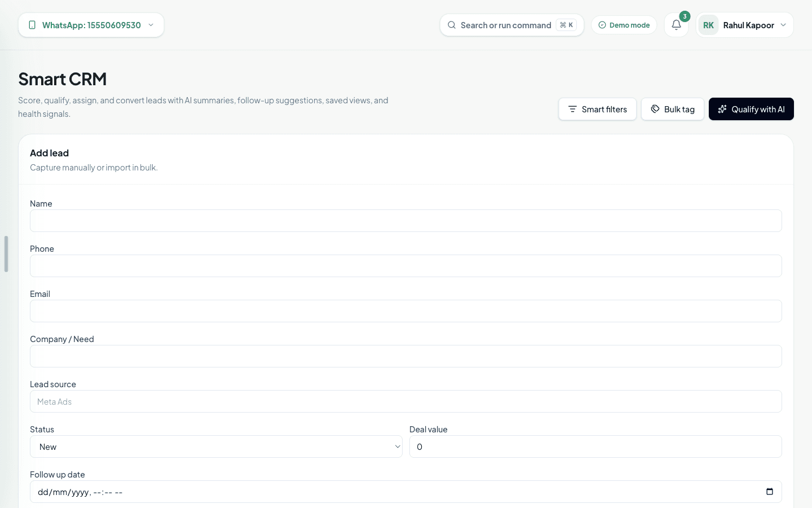The height and width of the screenshot is (508, 812).
Task: Click the Bulk tag button
Action: point(672,109)
